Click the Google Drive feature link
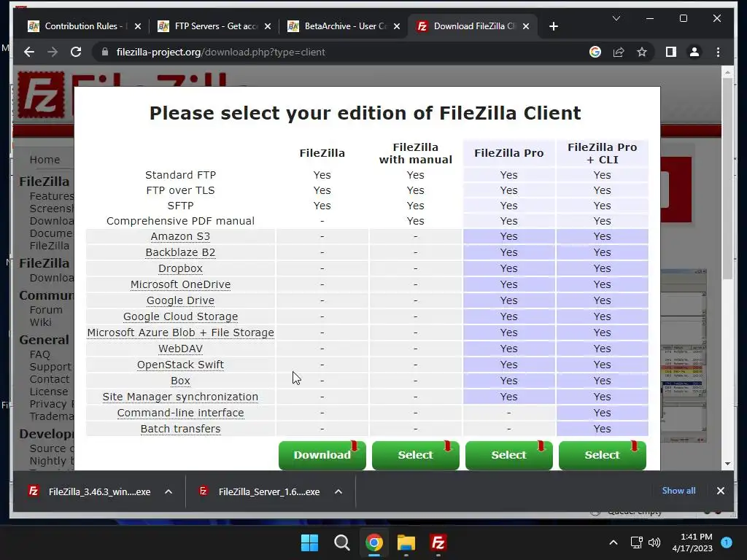This screenshot has height=560, width=747. click(180, 300)
